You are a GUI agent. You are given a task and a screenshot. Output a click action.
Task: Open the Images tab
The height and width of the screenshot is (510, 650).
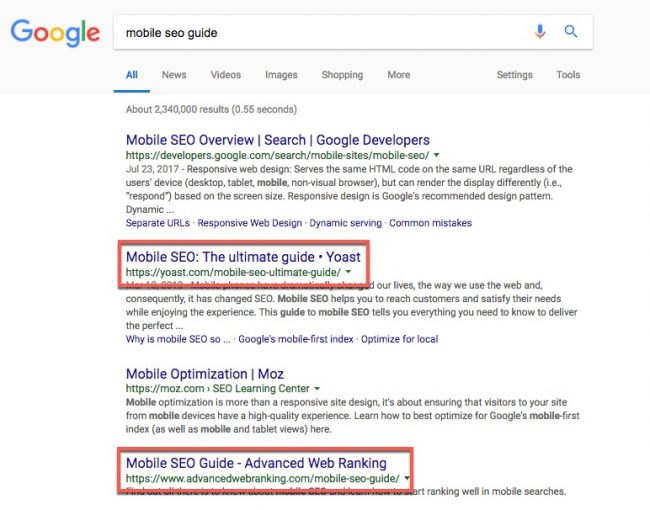click(x=281, y=75)
